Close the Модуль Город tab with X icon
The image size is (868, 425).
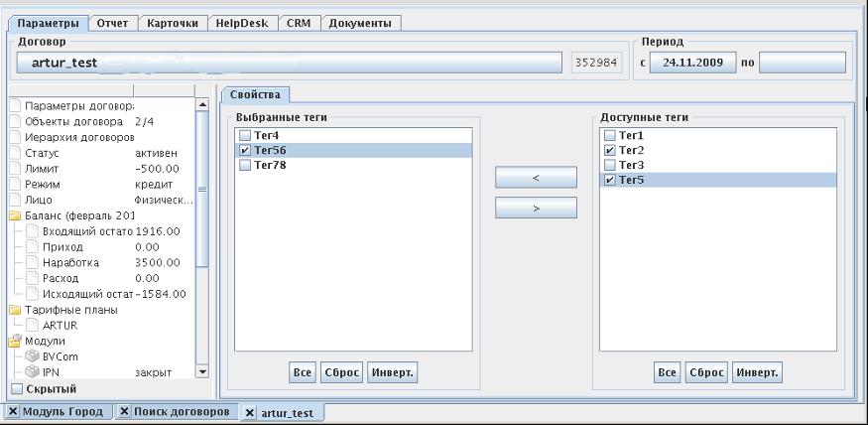(14, 411)
